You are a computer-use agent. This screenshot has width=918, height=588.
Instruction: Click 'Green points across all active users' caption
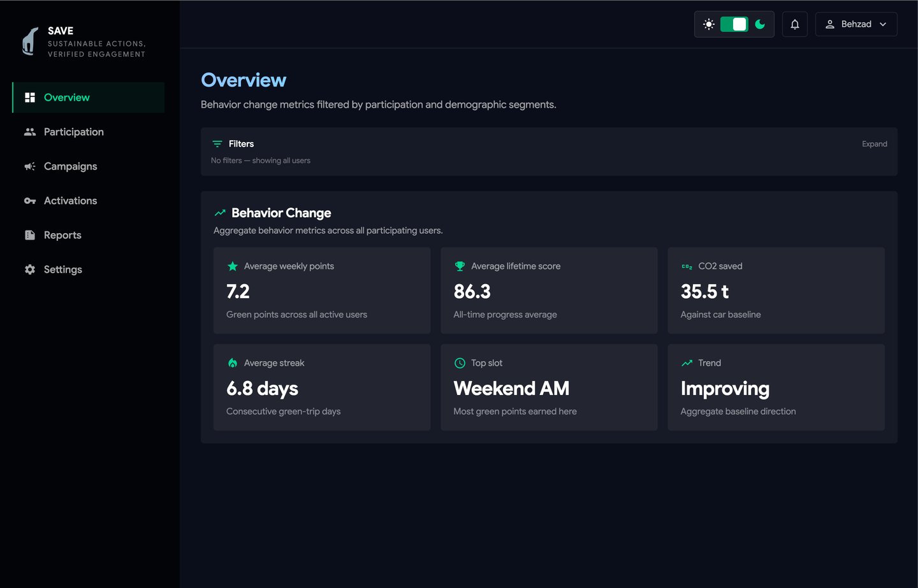point(296,315)
